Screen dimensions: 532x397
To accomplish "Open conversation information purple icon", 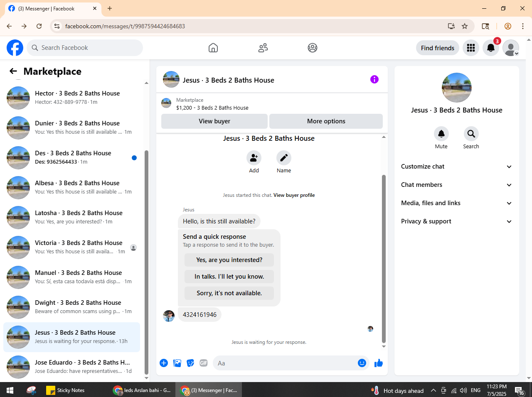I will pos(374,79).
